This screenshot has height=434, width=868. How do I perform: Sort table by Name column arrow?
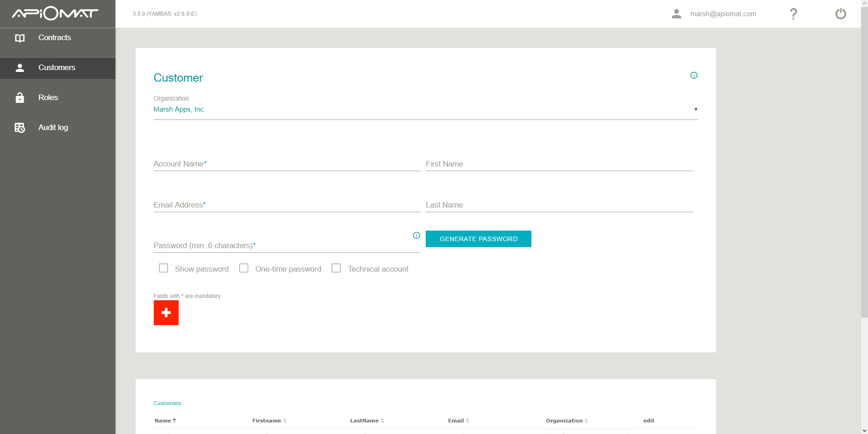pyautogui.click(x=175, y=421)
